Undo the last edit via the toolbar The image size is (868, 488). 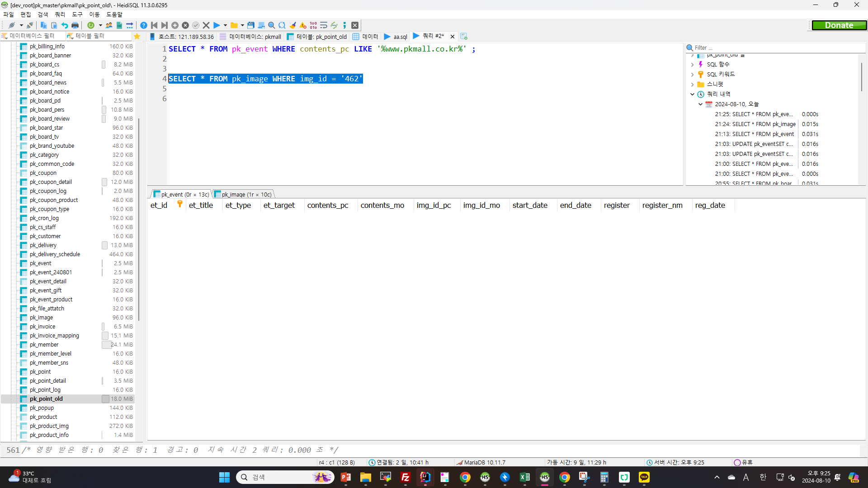[x=65, y=25]
